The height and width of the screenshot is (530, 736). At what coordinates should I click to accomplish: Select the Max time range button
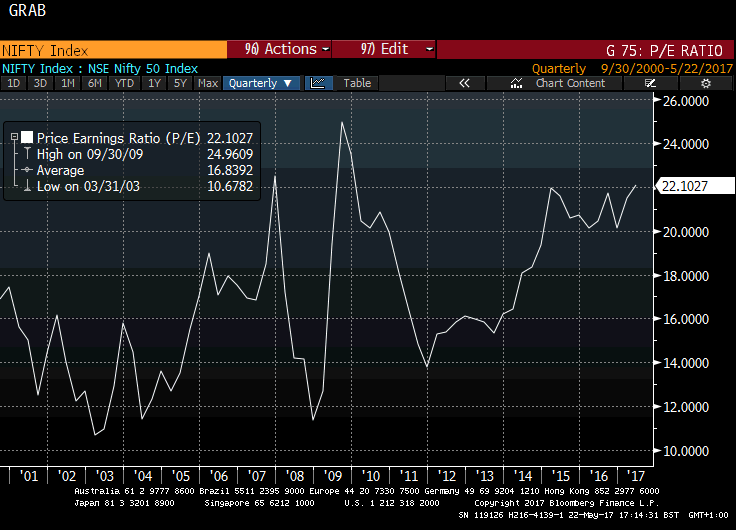pyautogui.click(x=208, y=84)
